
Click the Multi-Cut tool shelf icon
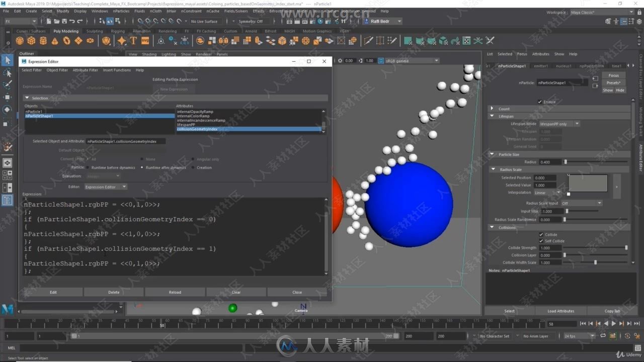[368, 41]
